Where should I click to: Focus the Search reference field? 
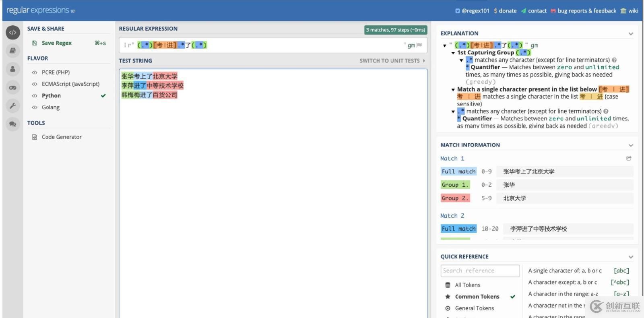click(x=480, y=271)
